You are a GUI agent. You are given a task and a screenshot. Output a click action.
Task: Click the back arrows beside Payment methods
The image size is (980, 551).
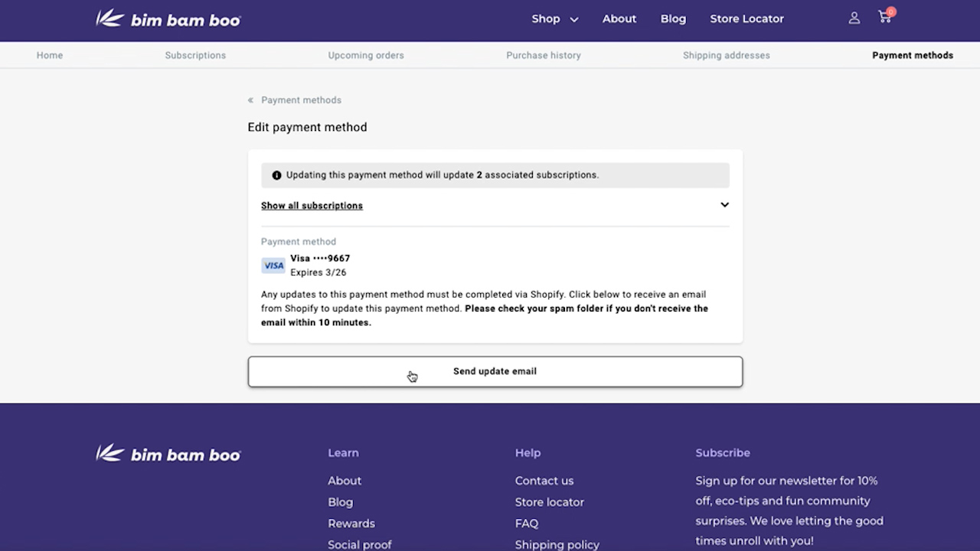tap(250, 100)
